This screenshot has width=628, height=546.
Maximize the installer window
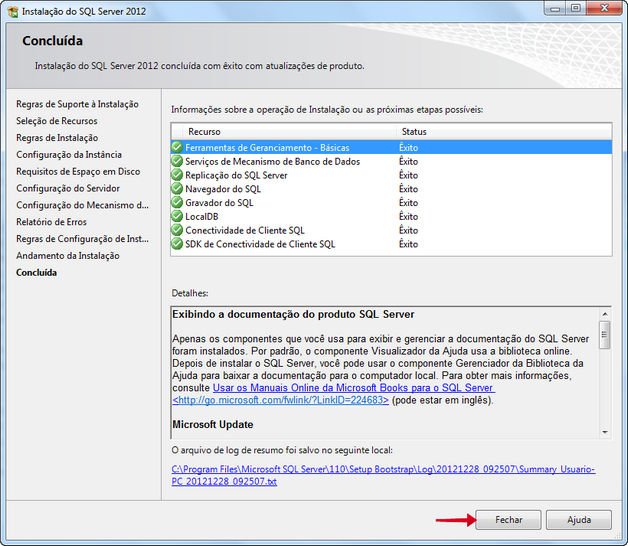click(x=576, y=8)
